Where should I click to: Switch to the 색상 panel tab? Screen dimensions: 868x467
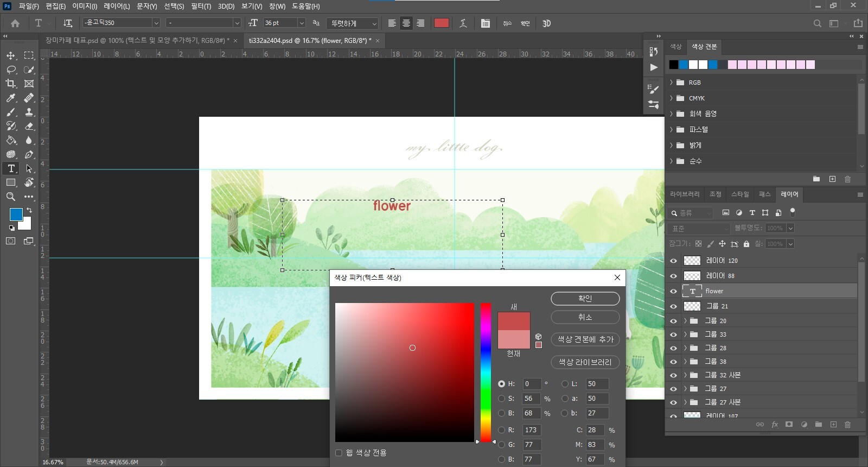coord(675,47)
